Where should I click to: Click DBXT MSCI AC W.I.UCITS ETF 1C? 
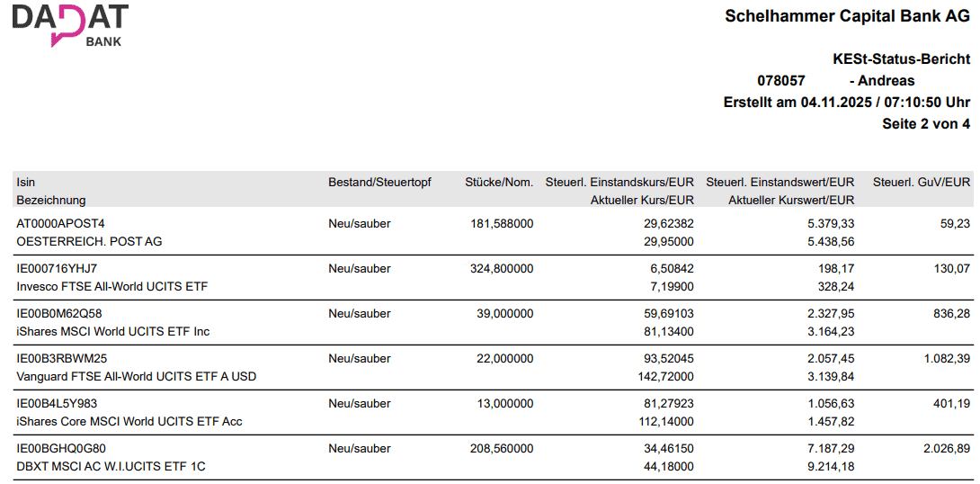112,467
